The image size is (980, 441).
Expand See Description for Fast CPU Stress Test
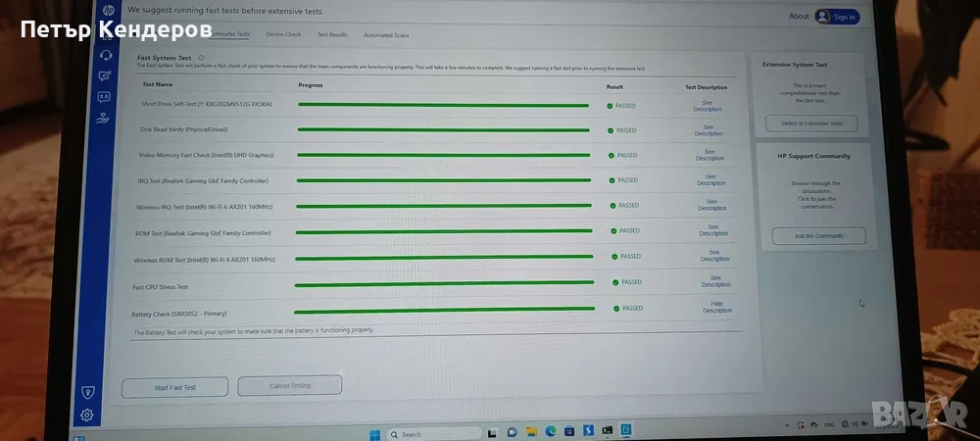point(715,281)
